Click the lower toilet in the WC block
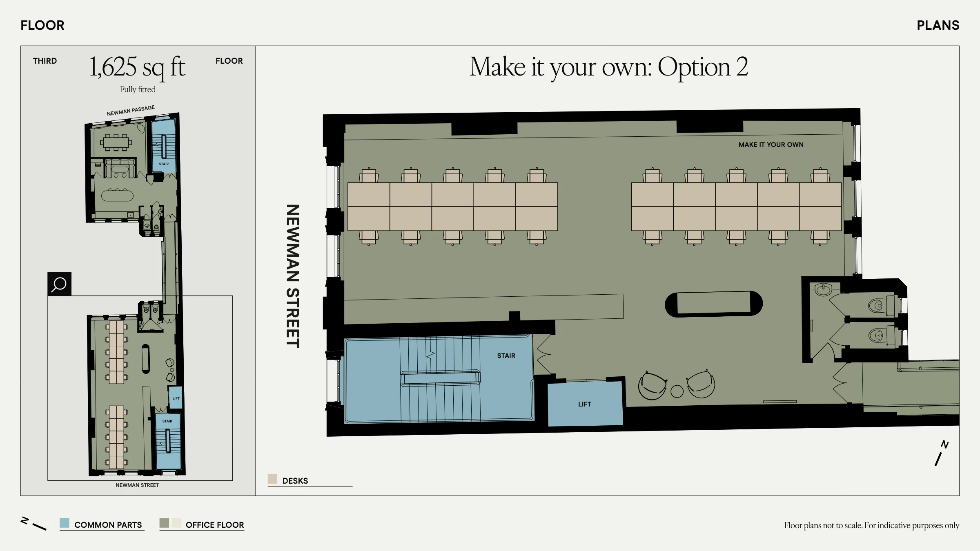This screenshot has height=551, width=980. (x=881, y=336)
